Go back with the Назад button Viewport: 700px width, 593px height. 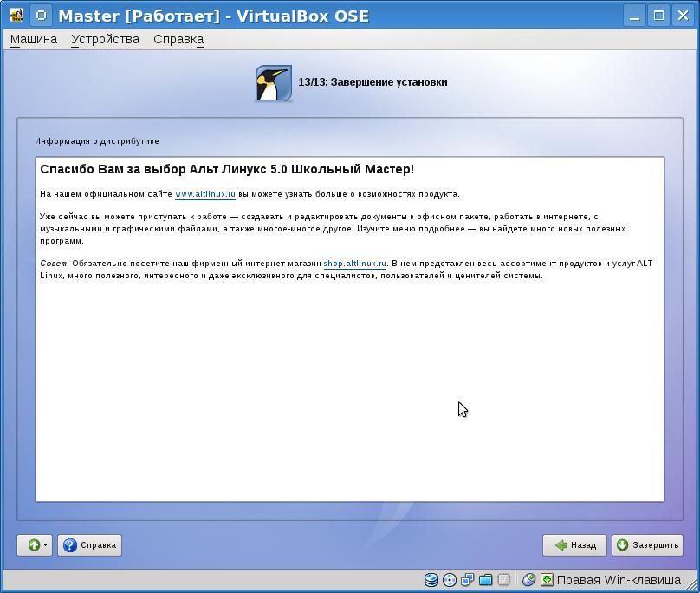point(574,545)
